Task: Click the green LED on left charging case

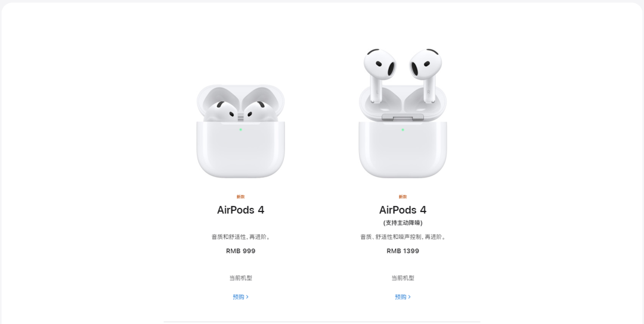Action: (241, 130)
